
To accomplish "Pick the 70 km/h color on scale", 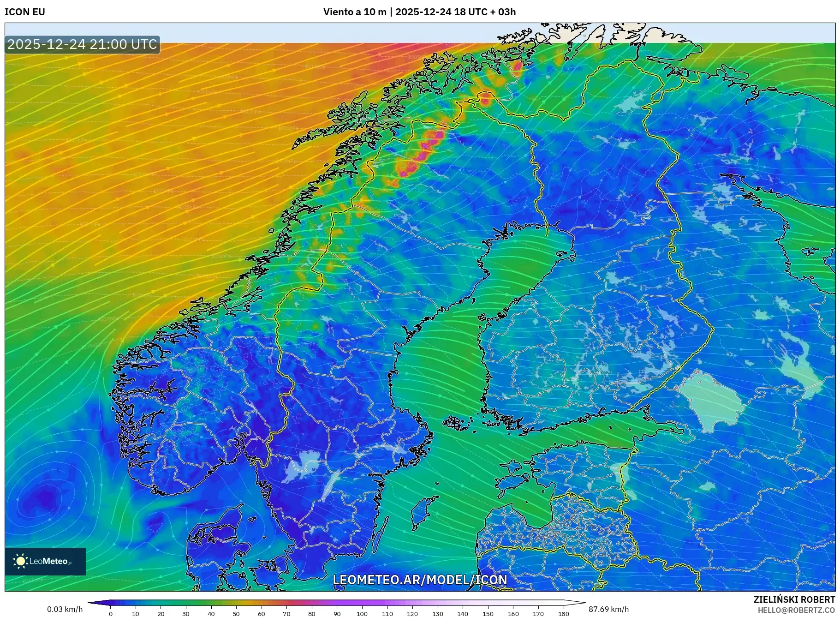I will pyautogui.click(x=286, y=603).
